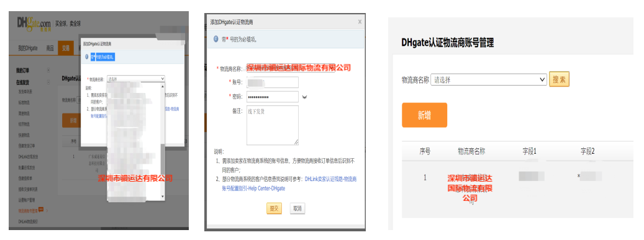Open 简易物流 in the sidebar
This screenshot has height=240, width=644.
click(24, 113)
